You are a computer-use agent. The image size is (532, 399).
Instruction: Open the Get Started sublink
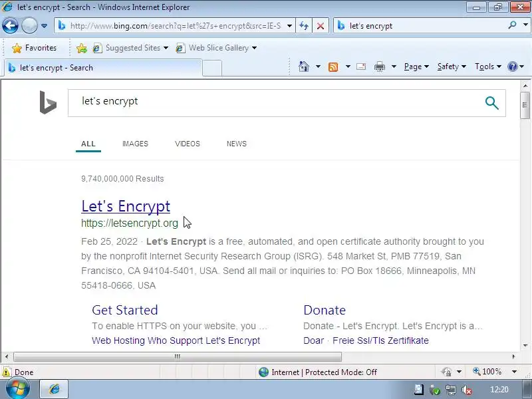pyautogui.click(x=125, y=310)
